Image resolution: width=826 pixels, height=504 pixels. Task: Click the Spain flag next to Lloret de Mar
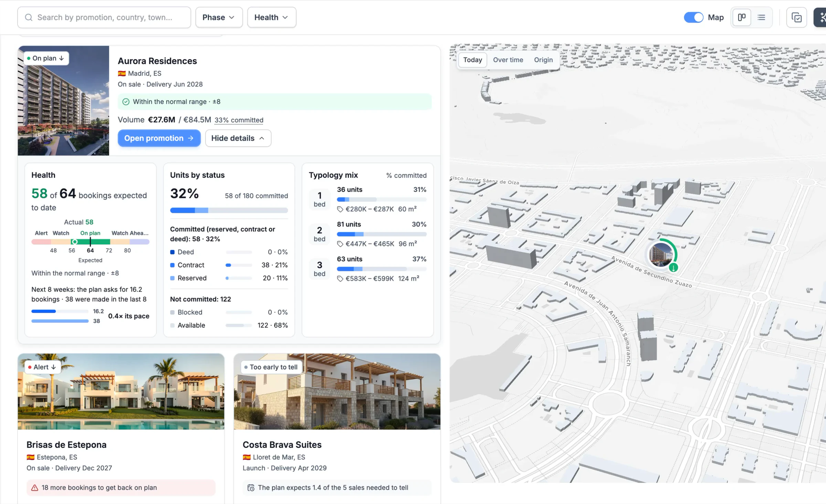click(246, 457)
